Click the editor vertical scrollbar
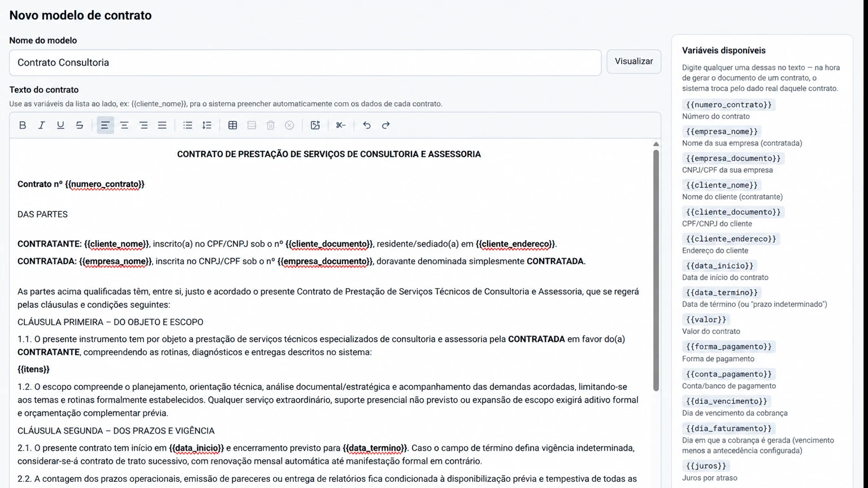The image size is (868, 488). [656, 270]
